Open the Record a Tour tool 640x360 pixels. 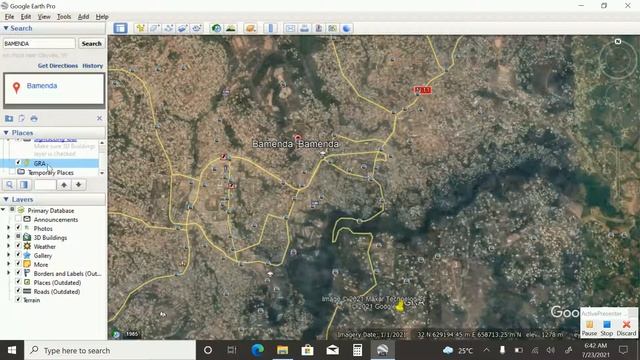(196, 28)
